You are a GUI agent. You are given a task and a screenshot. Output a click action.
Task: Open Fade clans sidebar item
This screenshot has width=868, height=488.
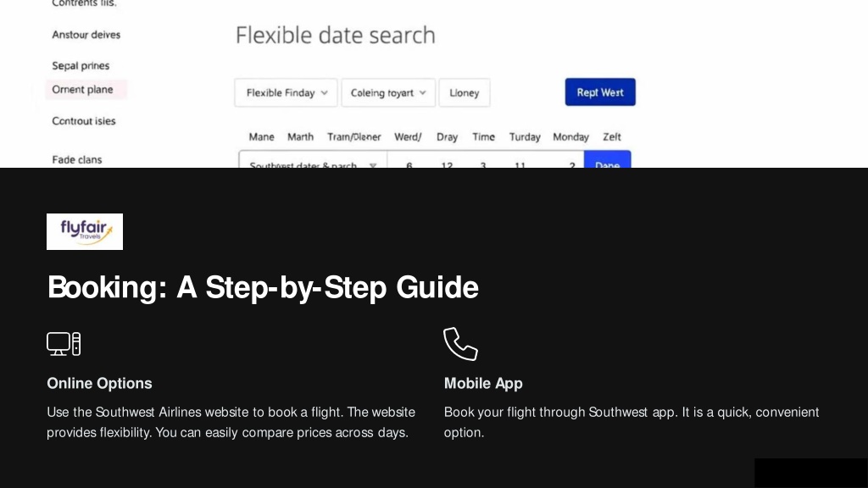pos(77,160)
